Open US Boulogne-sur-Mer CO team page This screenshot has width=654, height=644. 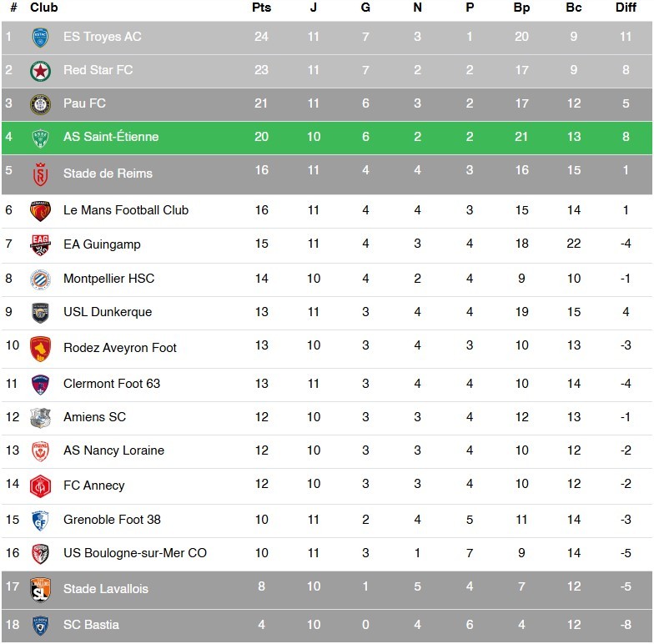(x=135, y=553)
